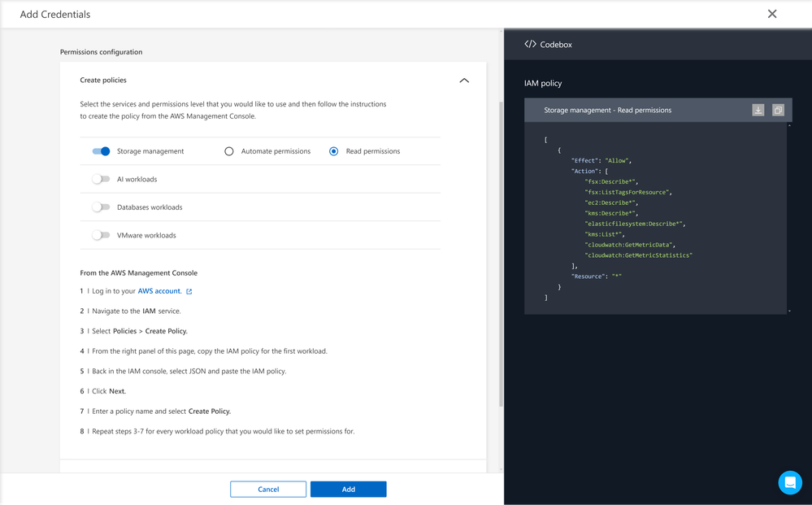
Task: Select the Read permissions radio button
Action: click(x=333, y=151)
